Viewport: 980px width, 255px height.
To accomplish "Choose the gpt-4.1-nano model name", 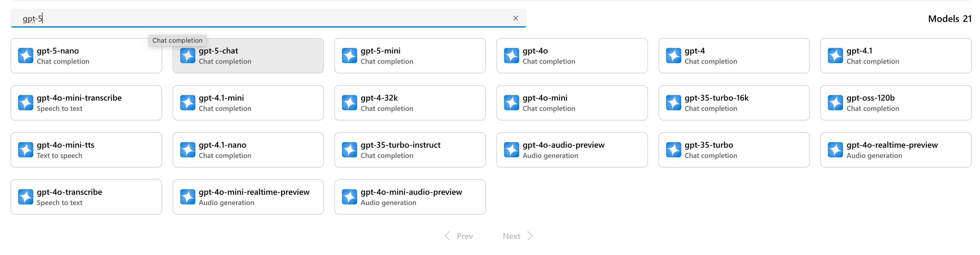I will point(222,145).
